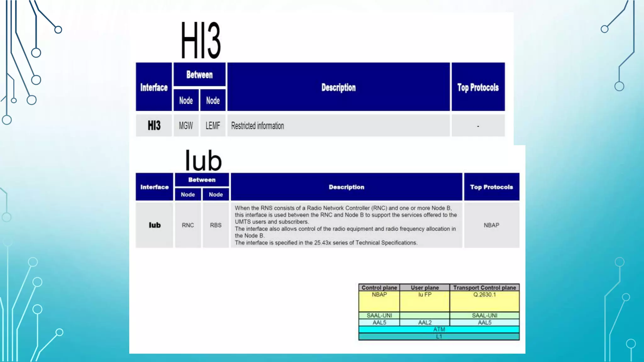The height and width of the screenshot is (362, 644).
Task: Click the large HI3 heading
Action: [x=201, y=40]
